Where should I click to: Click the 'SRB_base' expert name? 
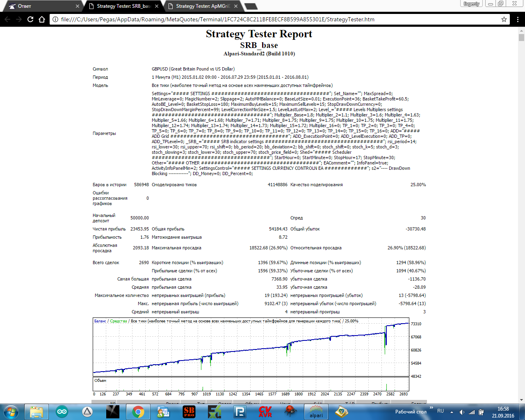259,45
